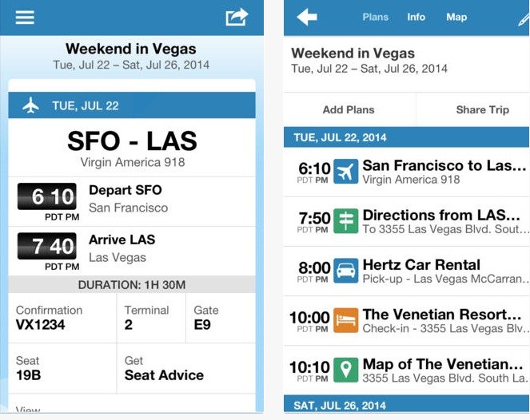Viewport: 530px width, 420px height.
Task: Open the San Francisco to Las Vegas flight item
Action: pyautogui.click(x=444, y=172)
